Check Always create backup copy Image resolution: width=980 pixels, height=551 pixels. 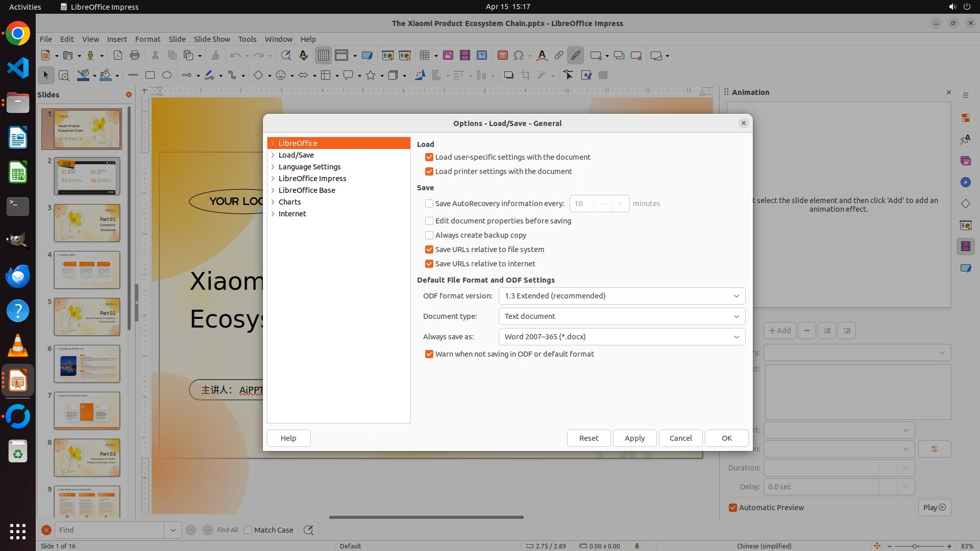(429, 235)
